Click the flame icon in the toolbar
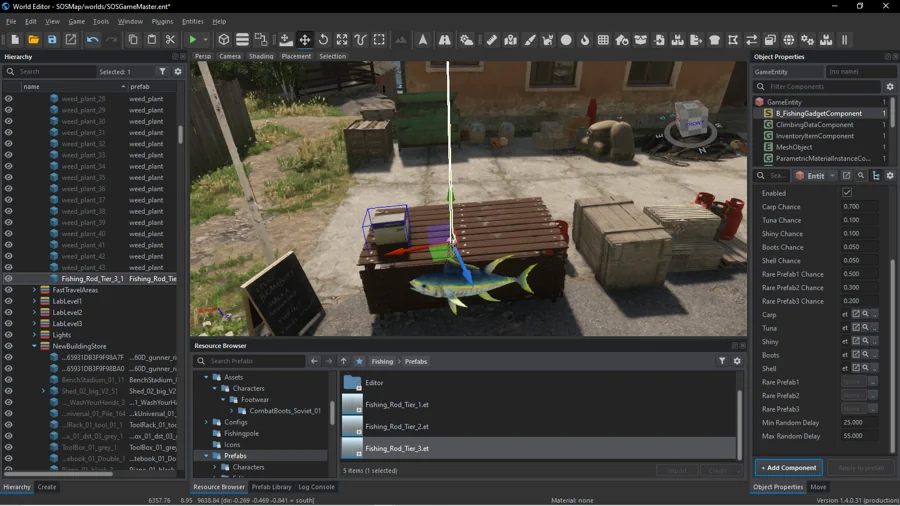 click(x=585, y=40)
